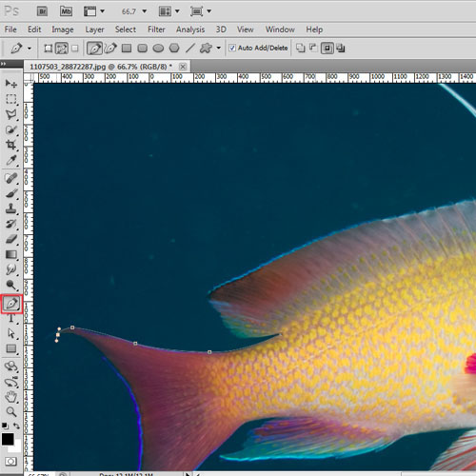Open the Edit menu
The height and width of the screenshot is (476, 476).
[34, 30]
